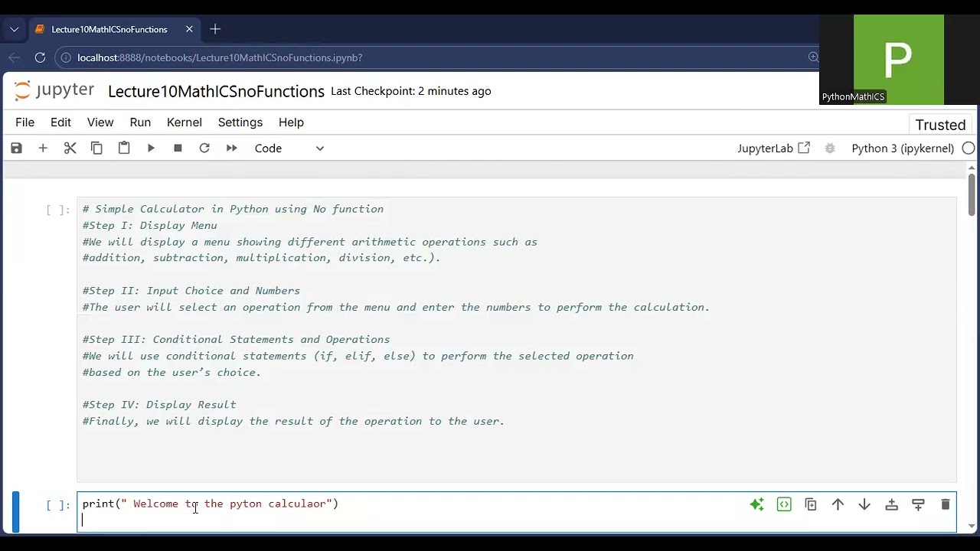This screenshot has width=980, height=551.
Task: Restart the kernel with the circular arrow
Action: pyautogui.click(x=204, y=148)
